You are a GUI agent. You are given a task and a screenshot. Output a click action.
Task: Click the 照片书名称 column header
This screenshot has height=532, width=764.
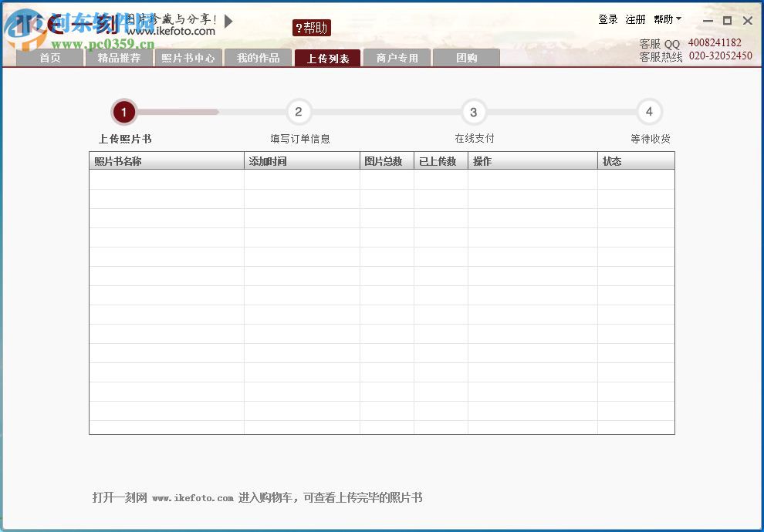click(x=116, y=160)
